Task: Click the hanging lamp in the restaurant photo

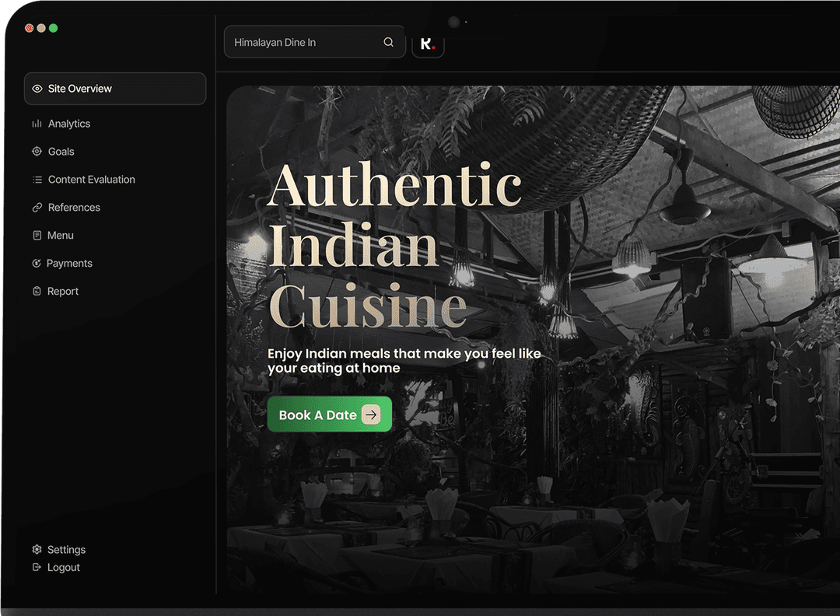Action: (684, 206)
